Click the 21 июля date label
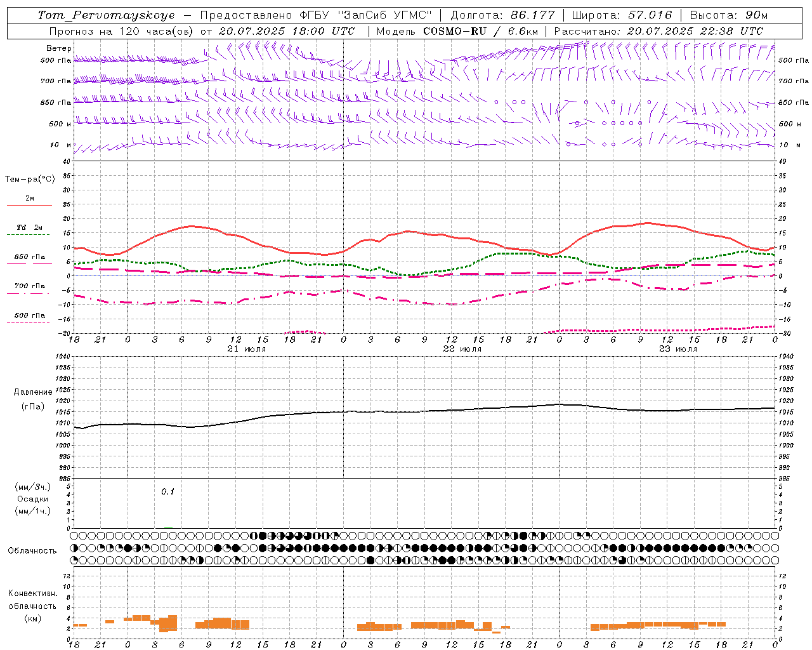Image resolution: width=812 pixels, height=650 pixels. point(247,349)
